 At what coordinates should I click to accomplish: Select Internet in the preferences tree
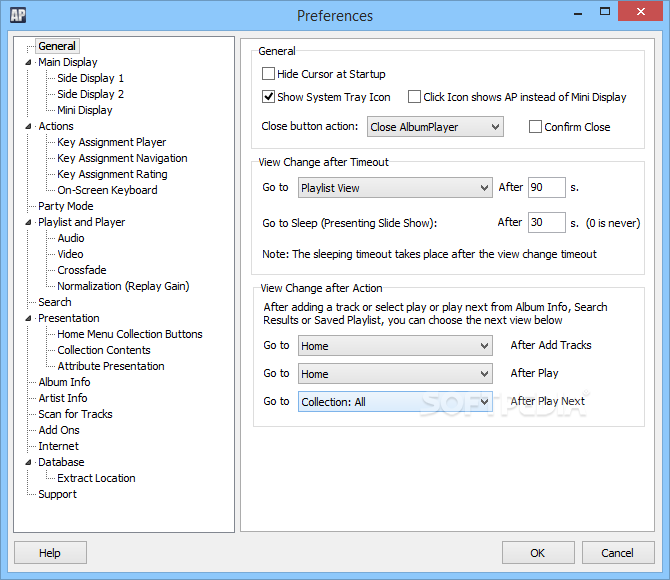coord(59,446)
